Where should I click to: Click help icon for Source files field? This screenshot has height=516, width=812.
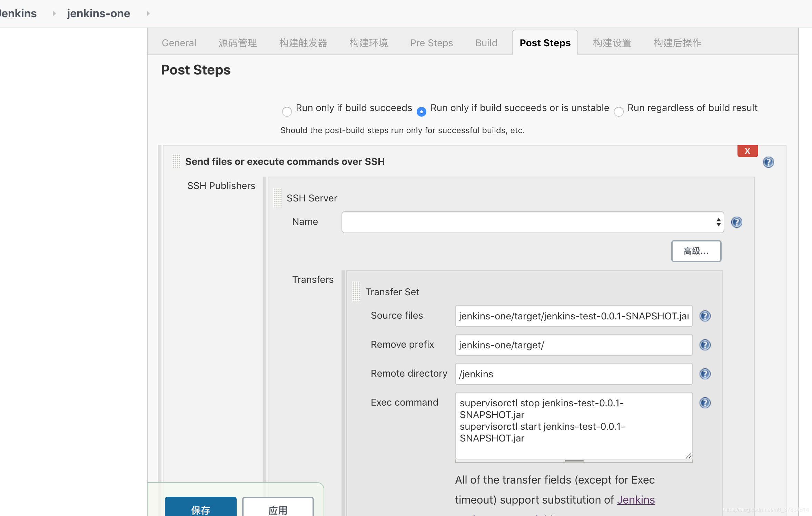705,316
